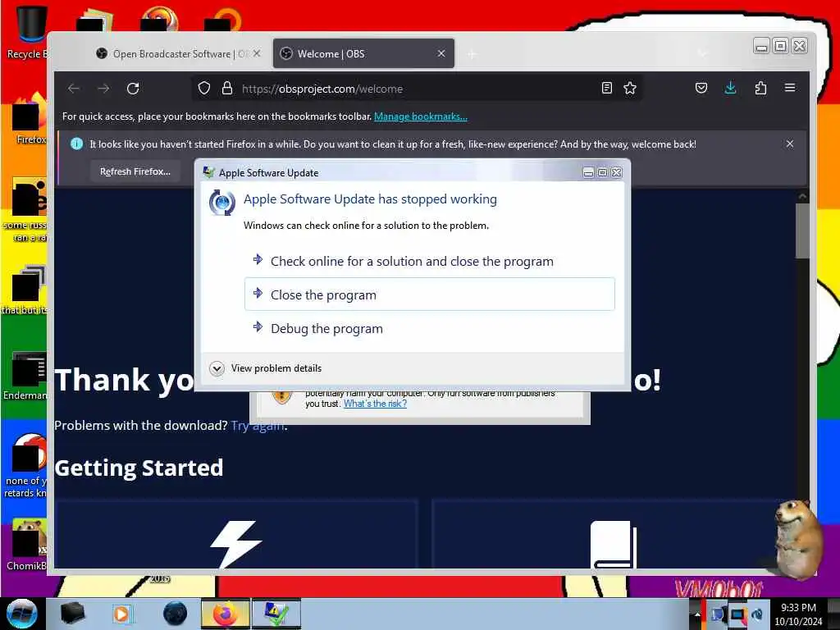Screen dimensions: 840x630
Task: Open the black box taskbar icon
Action: tap(72, 614)
